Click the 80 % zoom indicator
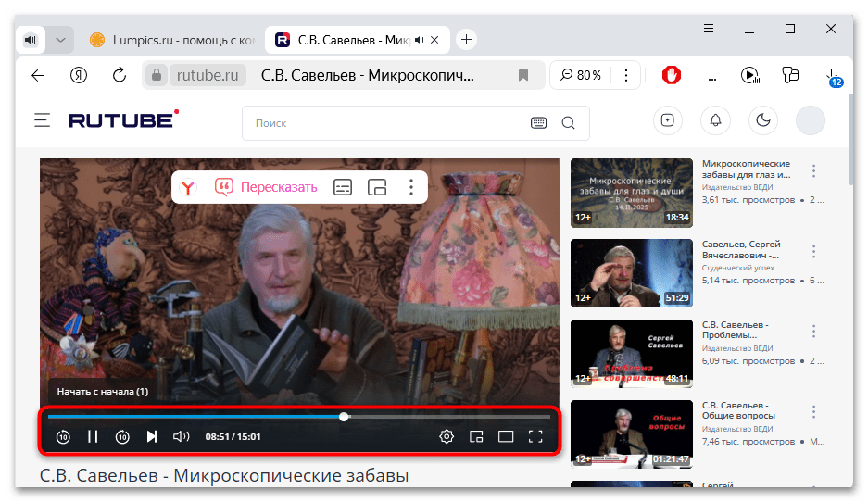 coord(581,75)
